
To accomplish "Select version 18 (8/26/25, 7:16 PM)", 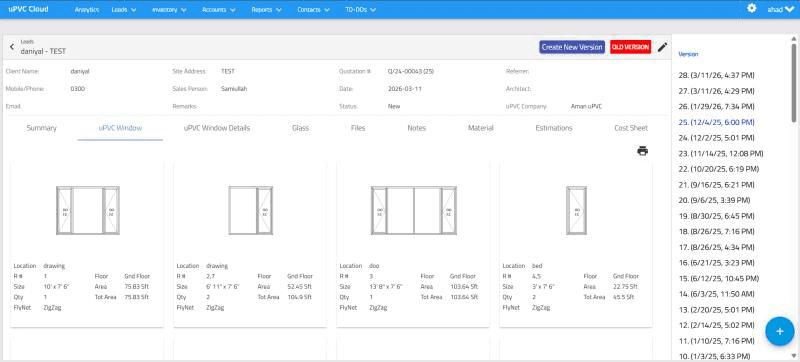I will [x=716, y=231].
